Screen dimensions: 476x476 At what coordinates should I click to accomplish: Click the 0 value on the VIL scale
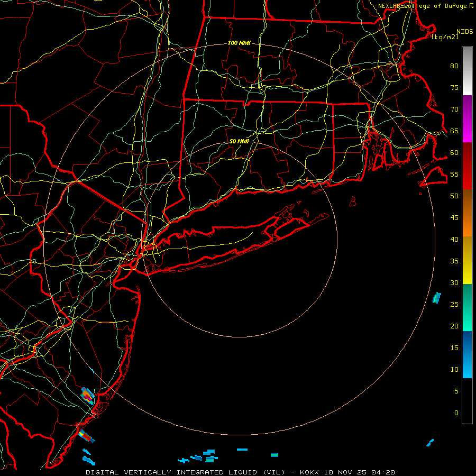click(x=456, y=413)
